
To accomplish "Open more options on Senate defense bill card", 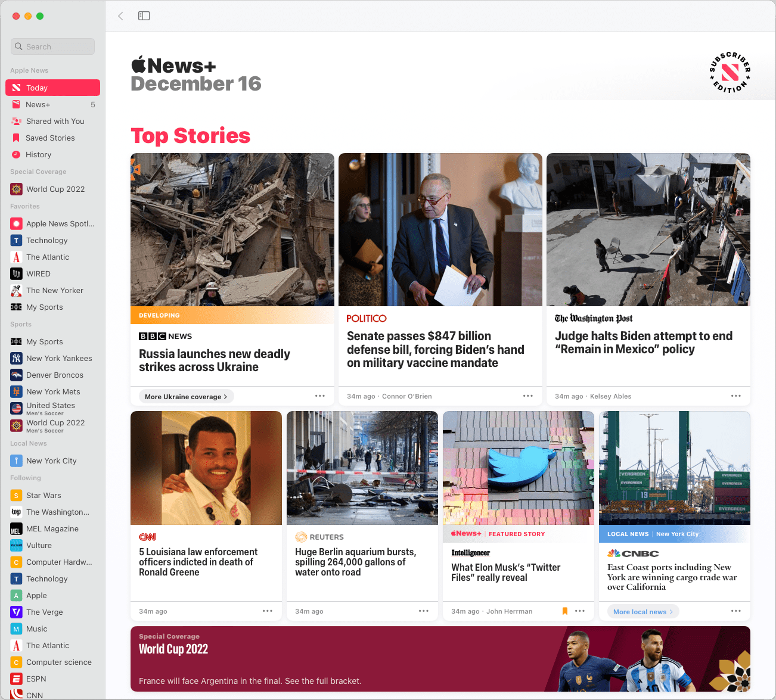I will pyautogui.click(x=528, y=396).
